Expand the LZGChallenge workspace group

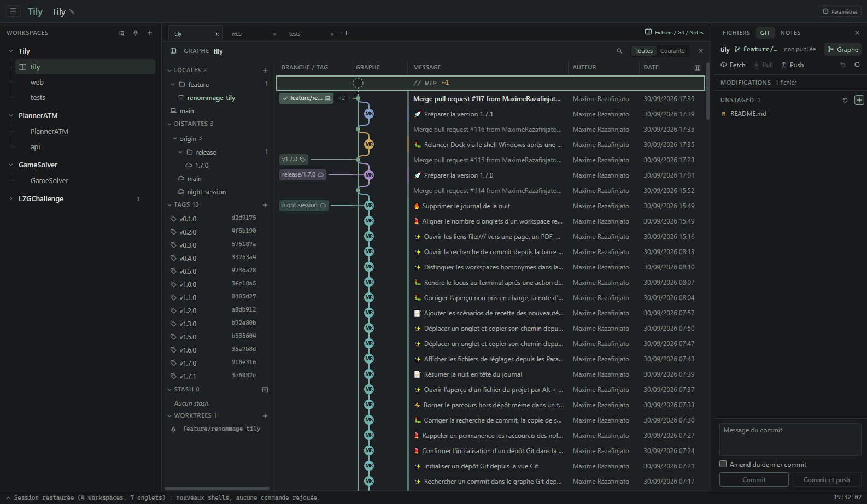coord(11,198)
